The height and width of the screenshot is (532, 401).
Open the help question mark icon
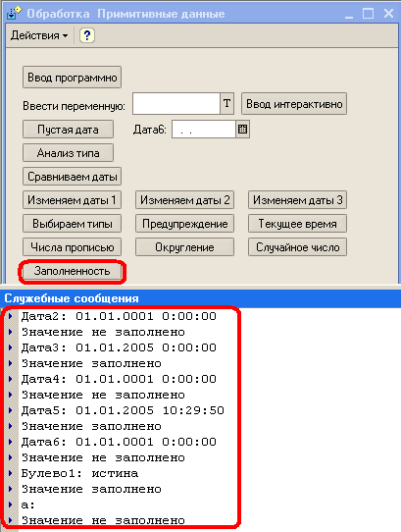87,35
